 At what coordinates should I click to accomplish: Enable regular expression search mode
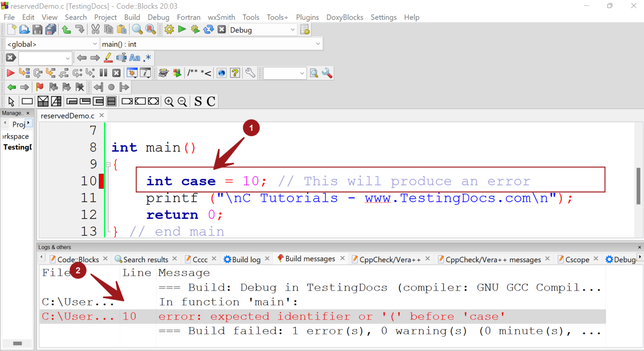click(x=147, y=57)
